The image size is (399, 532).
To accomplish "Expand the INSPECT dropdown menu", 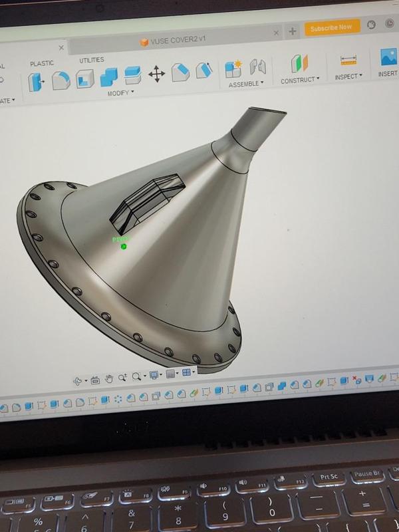I will click(x=348, y=76).
